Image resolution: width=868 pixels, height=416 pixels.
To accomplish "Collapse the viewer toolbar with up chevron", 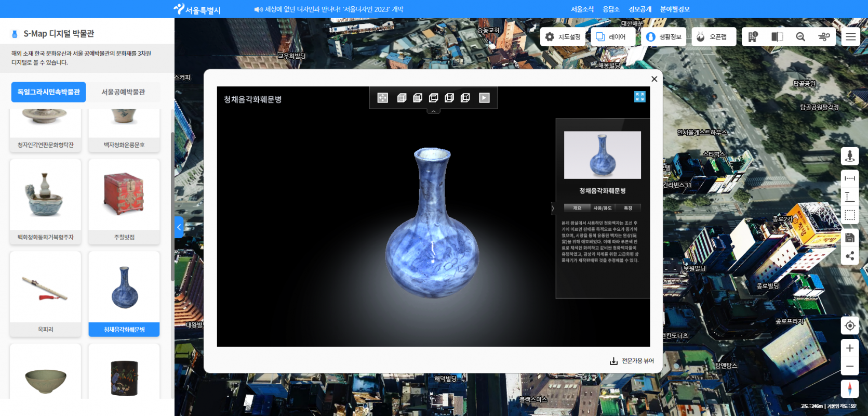I will (434, 111).
